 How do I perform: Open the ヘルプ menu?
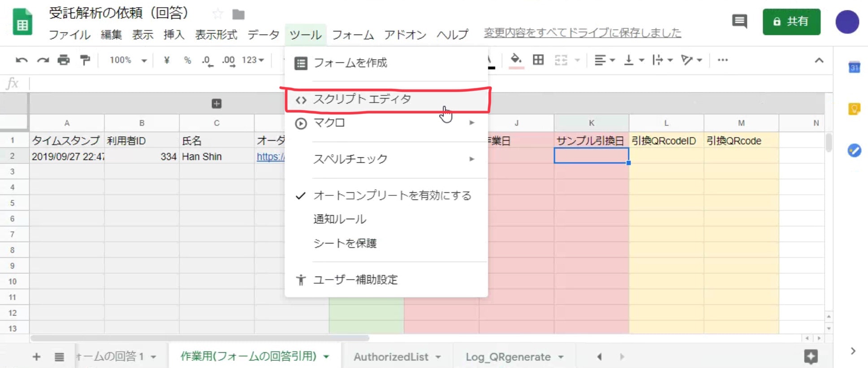453,35
